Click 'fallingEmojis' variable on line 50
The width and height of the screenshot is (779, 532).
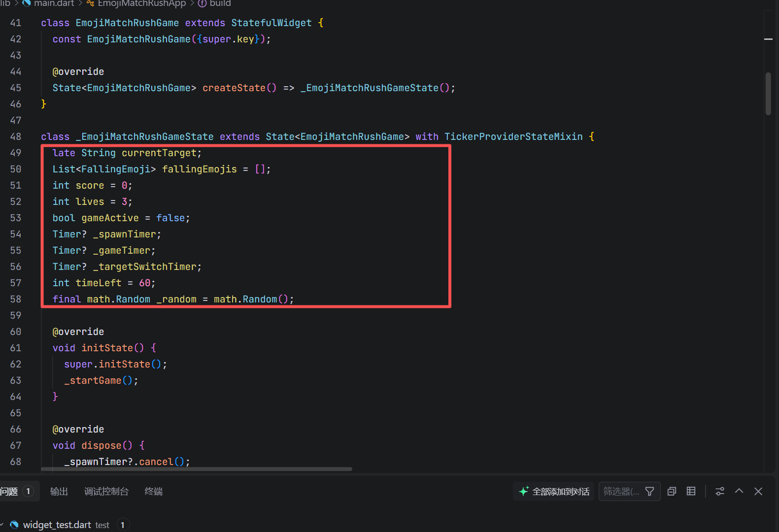[200, 169]
